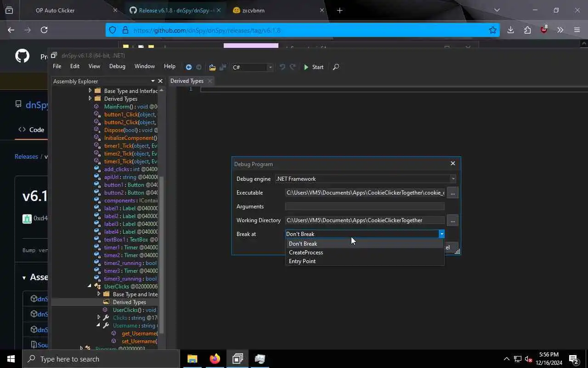
Task: Open the Debug menu in dnSpy
Action: 117,66
